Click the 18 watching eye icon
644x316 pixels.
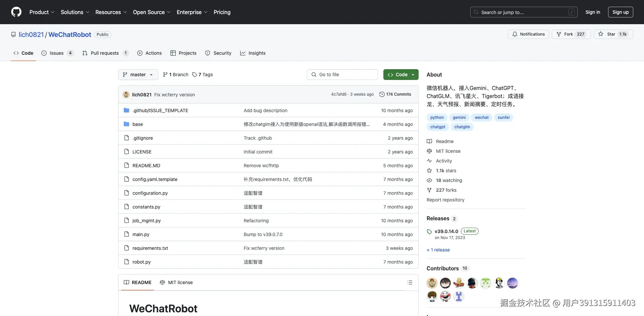pyautogui.click(x=430, y=180)
